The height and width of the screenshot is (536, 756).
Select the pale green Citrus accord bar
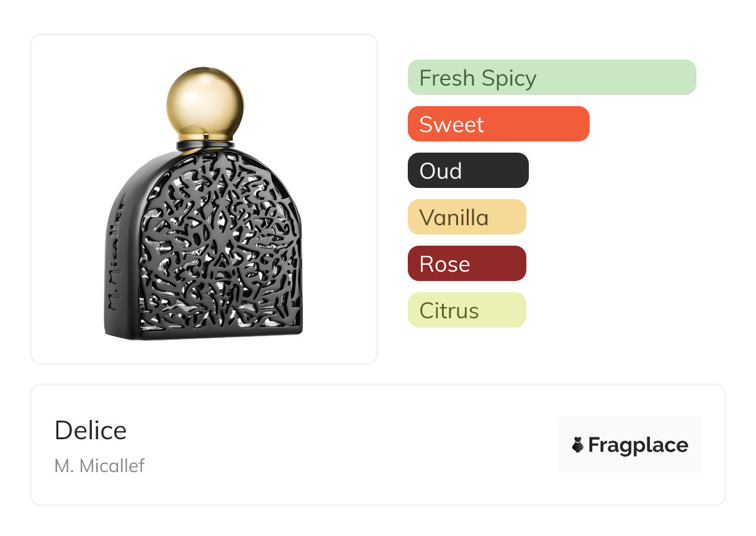(466, 310)
